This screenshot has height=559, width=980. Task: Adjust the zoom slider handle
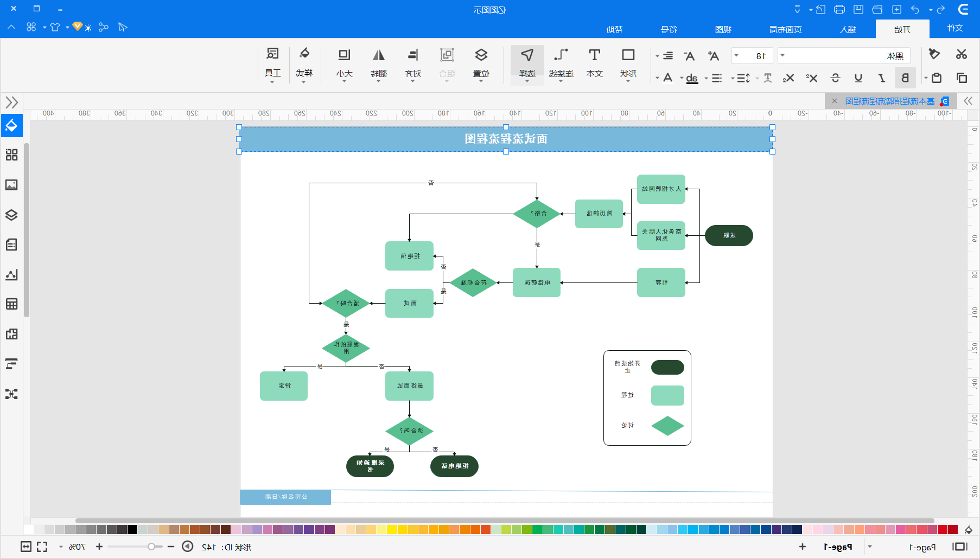(x=151, y=547)
